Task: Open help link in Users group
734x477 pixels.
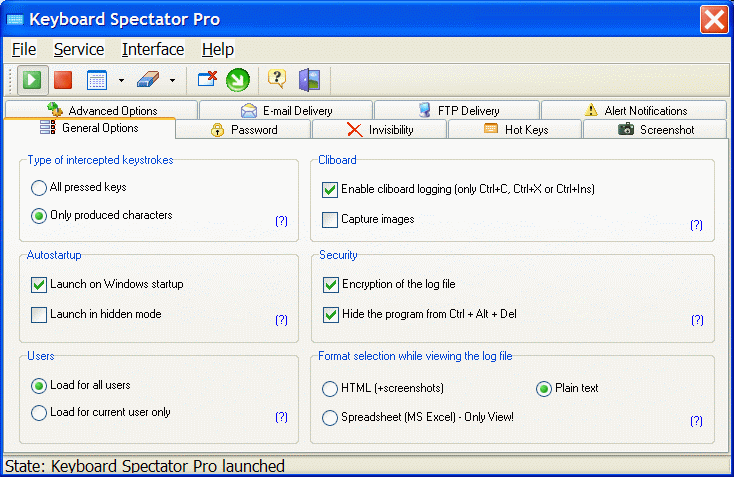Action: 281,417
